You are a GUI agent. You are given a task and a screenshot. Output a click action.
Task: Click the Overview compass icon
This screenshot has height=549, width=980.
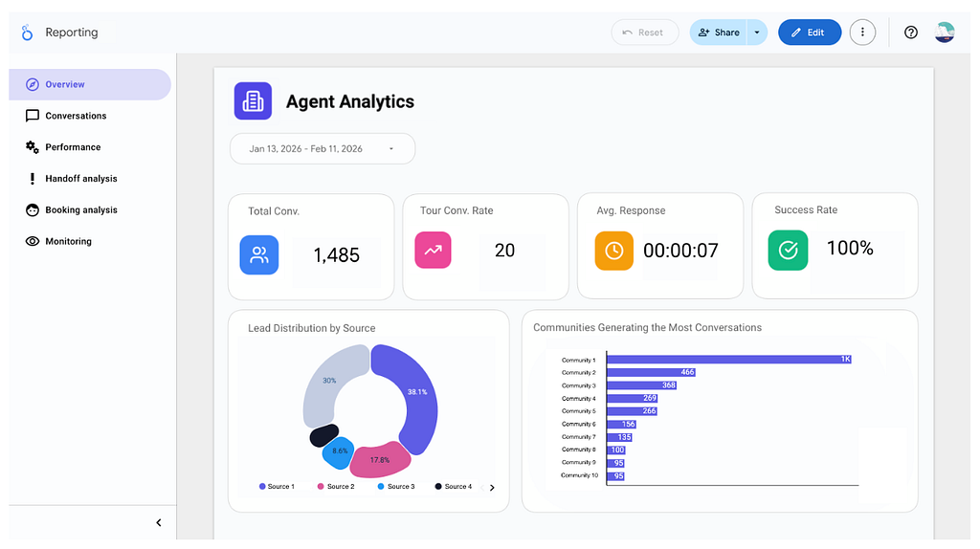tap(32, 84)
